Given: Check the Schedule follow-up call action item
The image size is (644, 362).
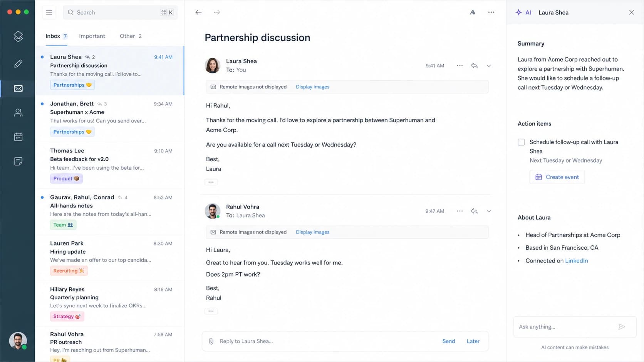Looking at the screenshot, I should click(x=521, y=142).
